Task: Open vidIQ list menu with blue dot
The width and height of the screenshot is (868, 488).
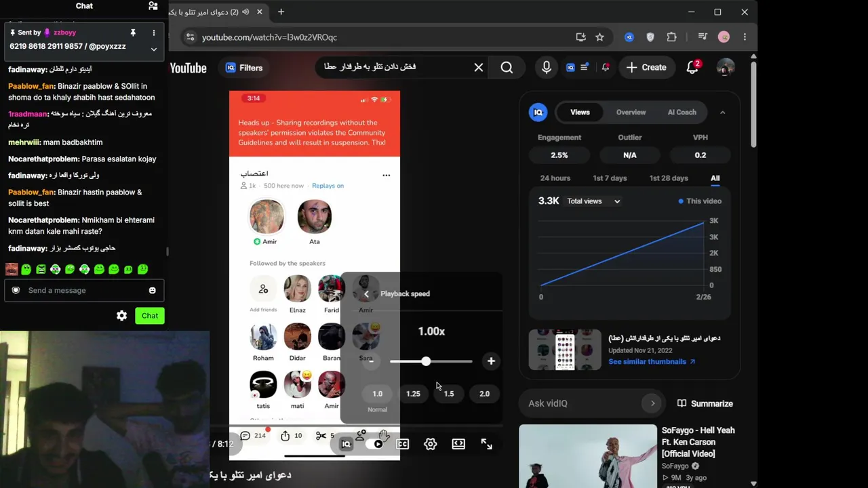Action: tap(585, 67)
